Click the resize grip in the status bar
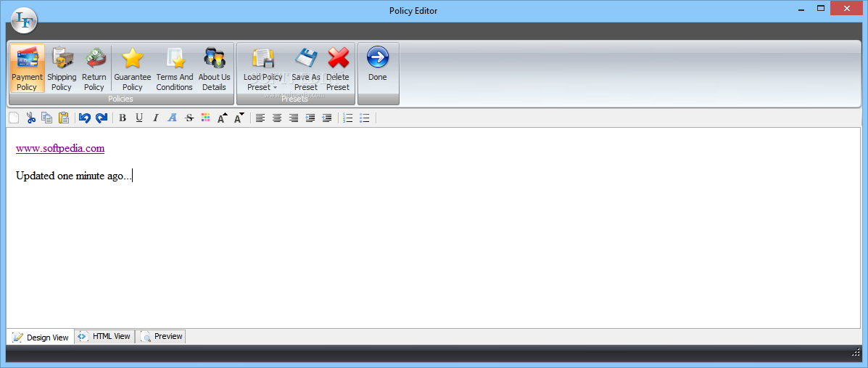Viewport: 868px width, 368px height. point(854,353)
